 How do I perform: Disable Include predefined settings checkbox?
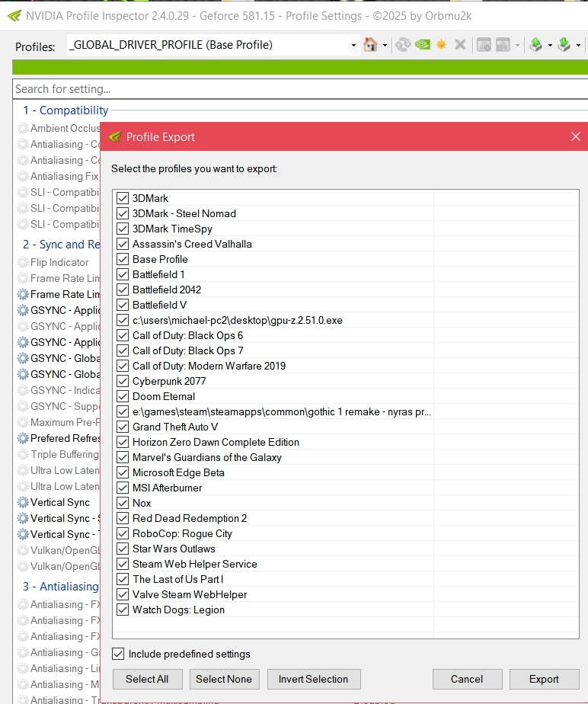click(x=118, y=654)
